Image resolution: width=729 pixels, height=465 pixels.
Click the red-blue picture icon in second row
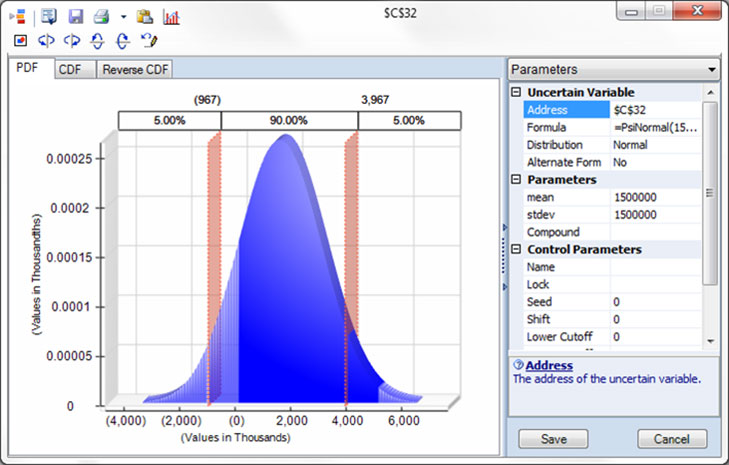[x=20, y=41]
